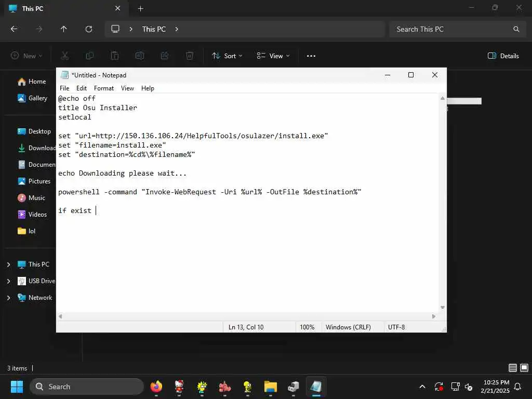This screenshot has width=532, height=399.
Task: Click the taskbar Search box
Action: coord(87,387)
